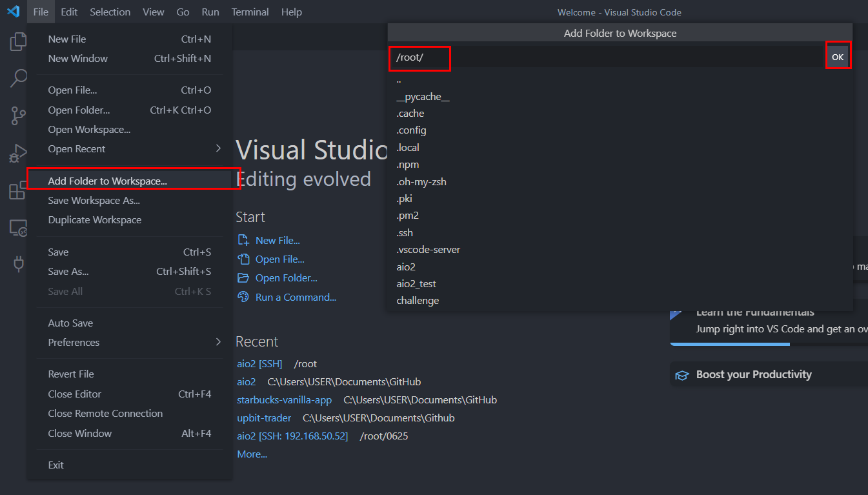Click the Open Folder icon under Start
Screen dimensions: 868x495
click(x=243, y=278)
